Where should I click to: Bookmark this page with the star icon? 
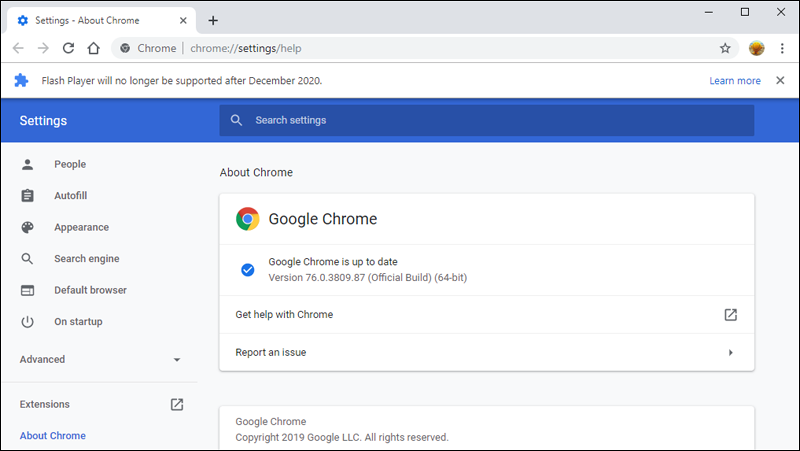tap(725, 48)
